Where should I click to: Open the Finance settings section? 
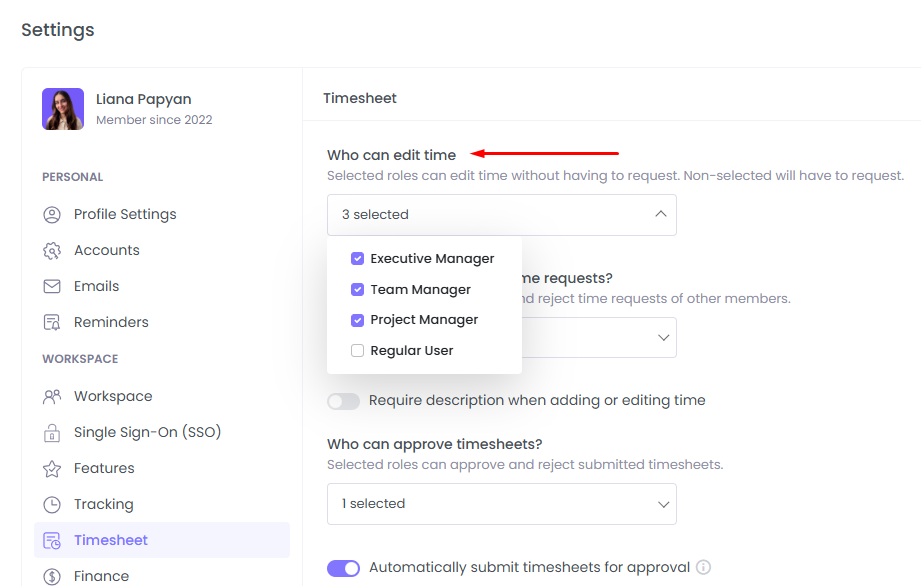tap(101, 576)
